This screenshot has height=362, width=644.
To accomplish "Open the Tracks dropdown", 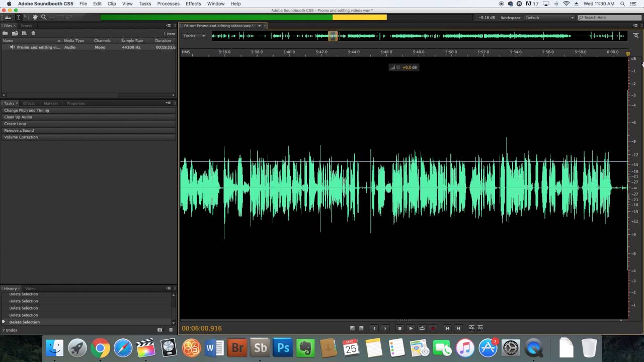I will tap(194, 36).
